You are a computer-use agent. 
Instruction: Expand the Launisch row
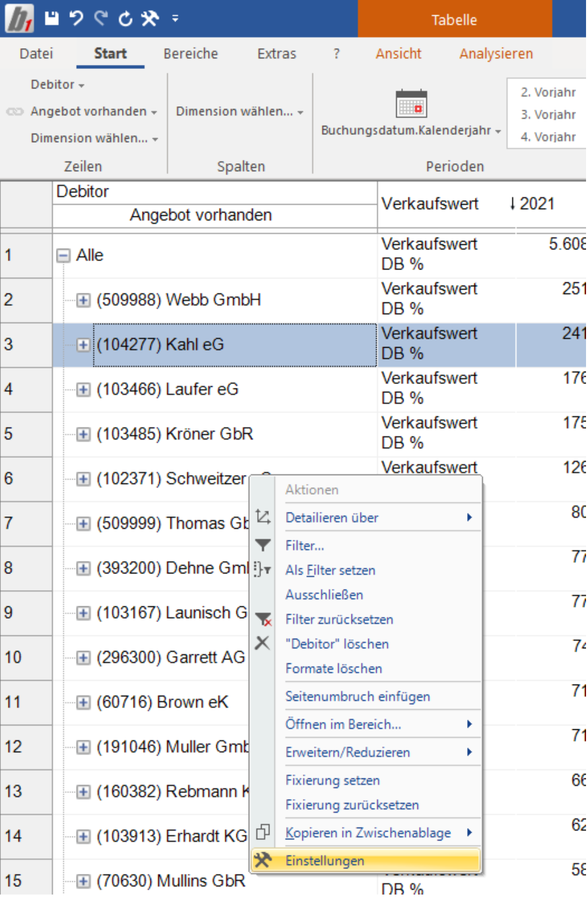pyautogui.click(x=83, y=613)
